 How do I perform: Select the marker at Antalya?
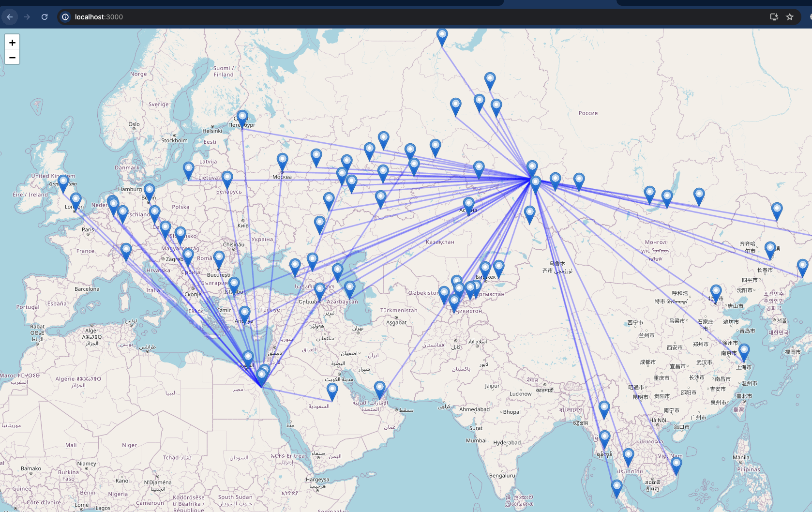click(x=245, y=315)
